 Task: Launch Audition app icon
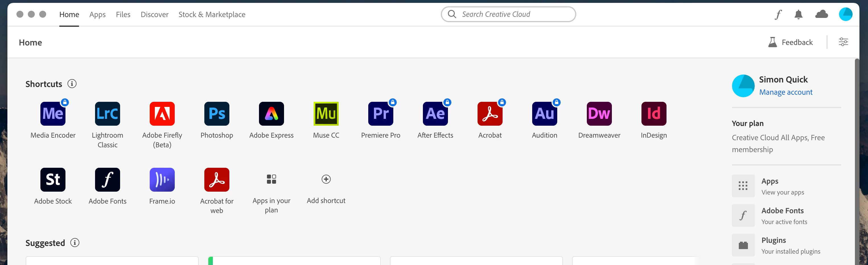[x=544, y=113]
